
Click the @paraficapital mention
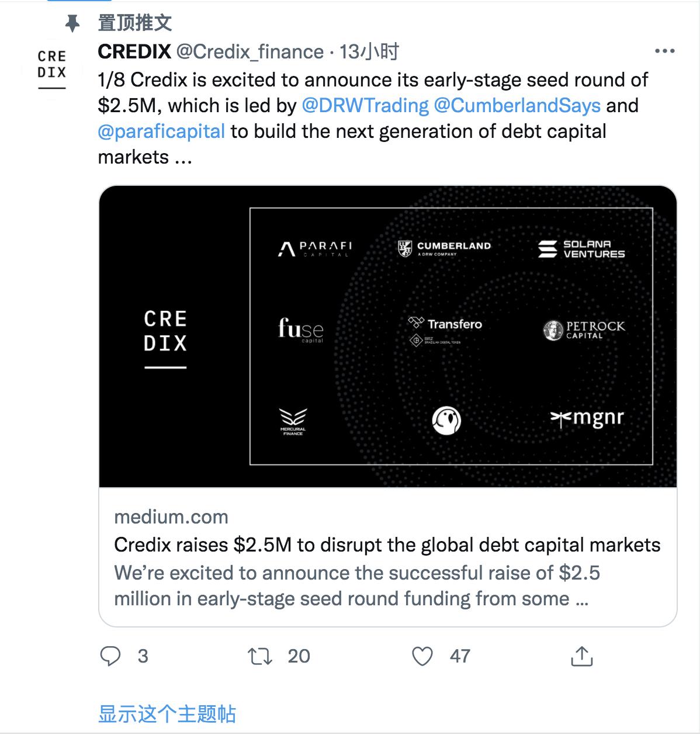click(162, 131)
